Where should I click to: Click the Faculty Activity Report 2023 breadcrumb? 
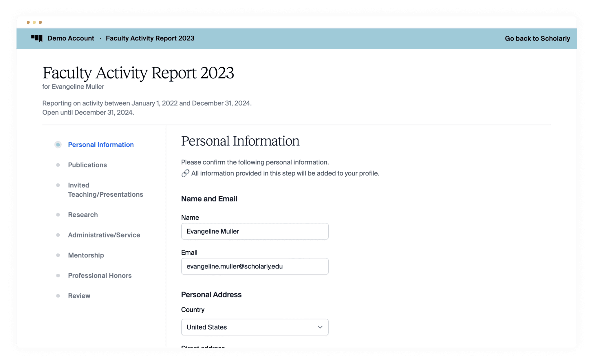[x=150, y=38]
